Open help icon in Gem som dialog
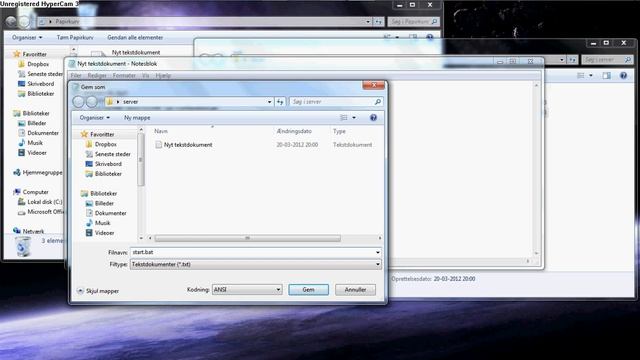Image resolution: width=640 pixels, height=360 pixels. point(373,118)
